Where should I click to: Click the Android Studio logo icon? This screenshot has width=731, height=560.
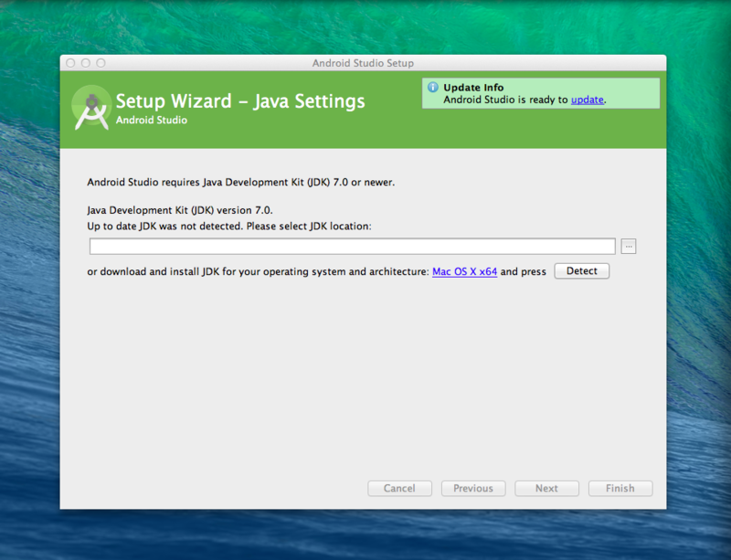pyautogui.click(x=92, y=108)
